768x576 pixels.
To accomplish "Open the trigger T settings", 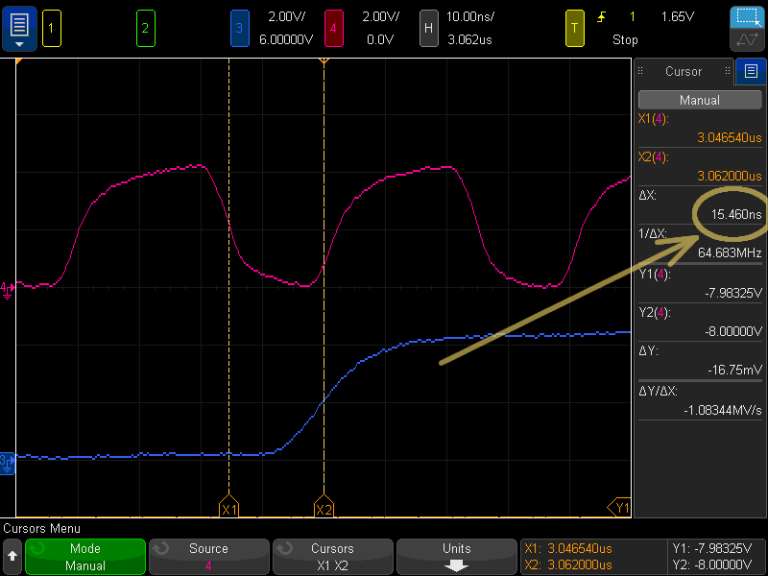I will pyautogui.click(x=575, y=29).
